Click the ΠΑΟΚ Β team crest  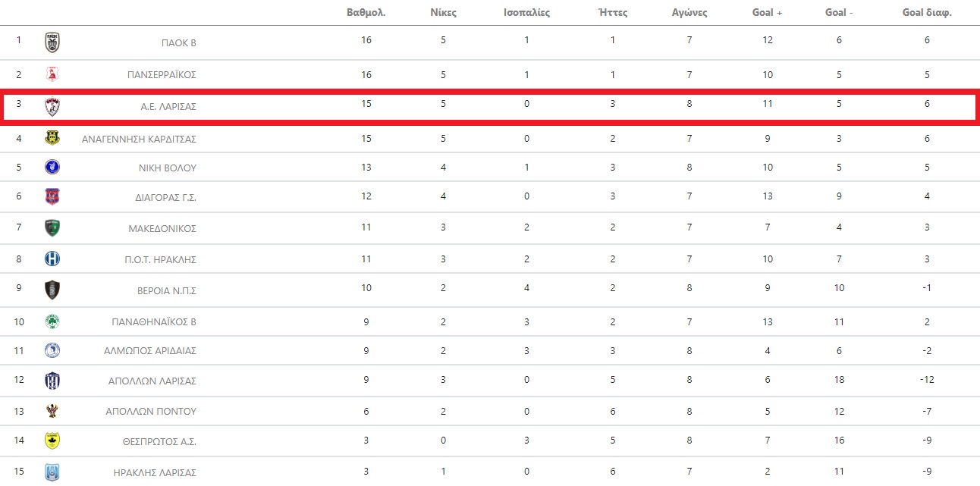coord(52,42)
